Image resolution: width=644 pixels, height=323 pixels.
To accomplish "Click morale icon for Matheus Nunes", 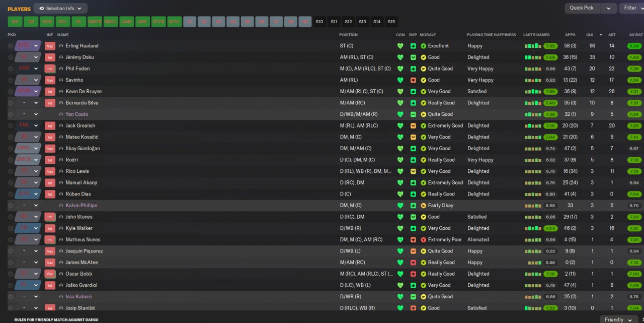I will point(423,240).
